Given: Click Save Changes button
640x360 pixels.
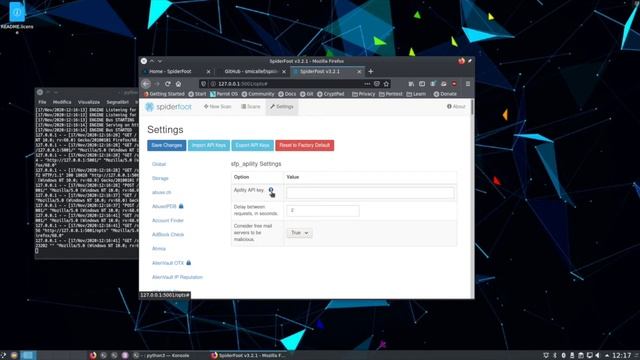Looking at the screenshot, I should [x=167, y=145].
